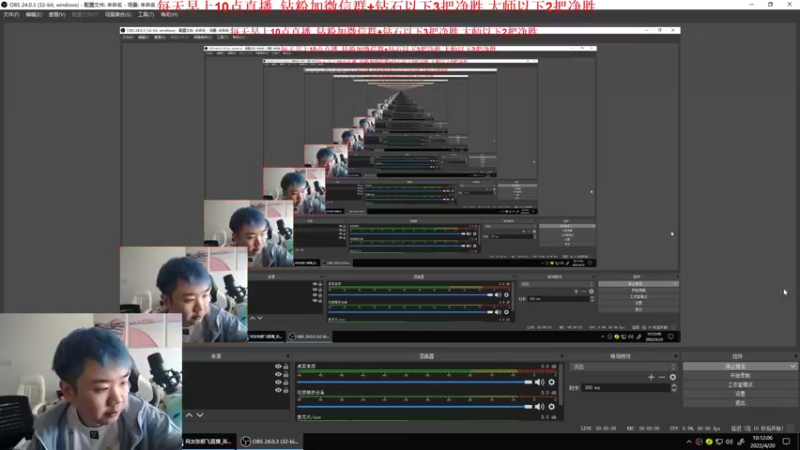Open transition properties gear icon
The width and height of the screenshot is (800, 450).
pyautogui.click(x=673, y=377)
